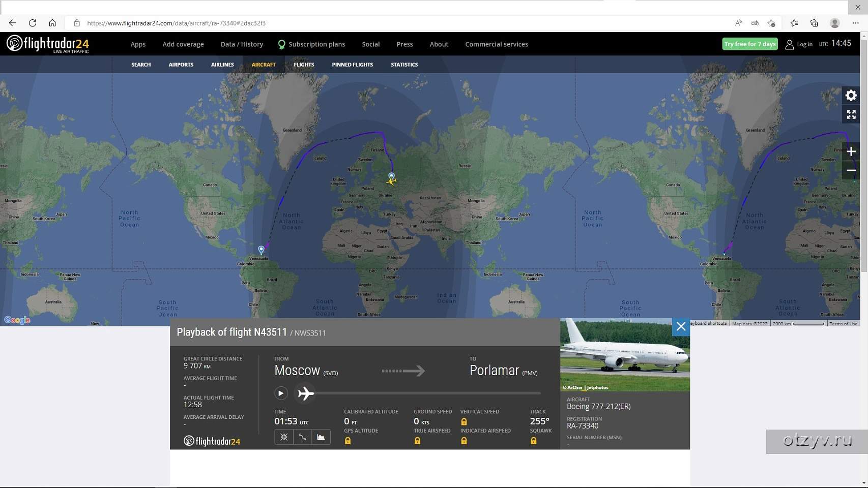
Task: Click the center-on-aircraft map icon
Action: click(x=284, y=437)
